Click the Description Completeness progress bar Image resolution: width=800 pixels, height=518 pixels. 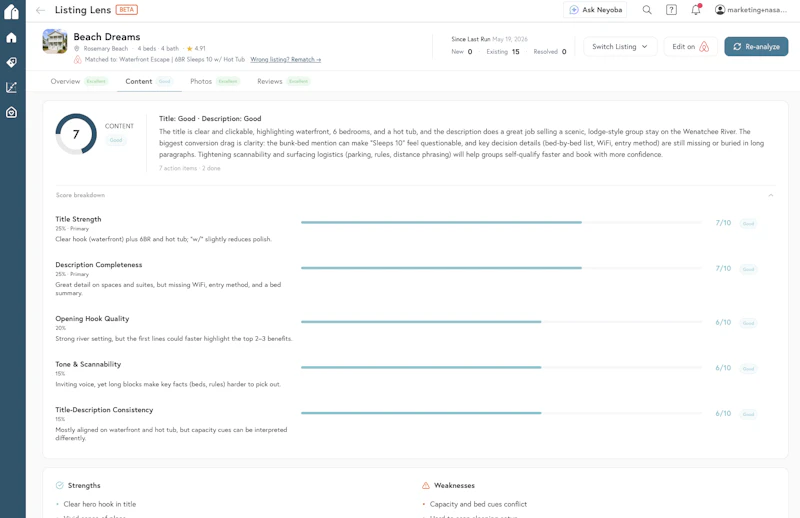click(501, 268)
